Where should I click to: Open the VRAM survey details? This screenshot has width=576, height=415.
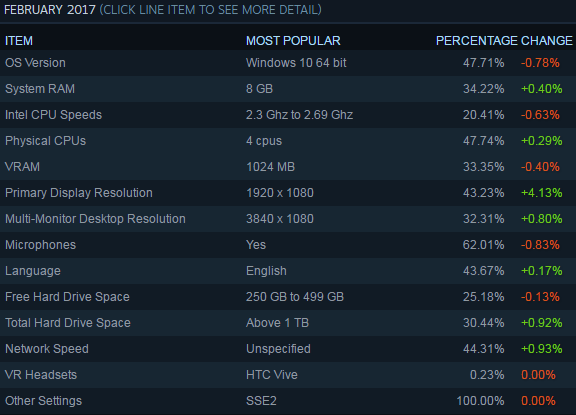coord(288,167)
